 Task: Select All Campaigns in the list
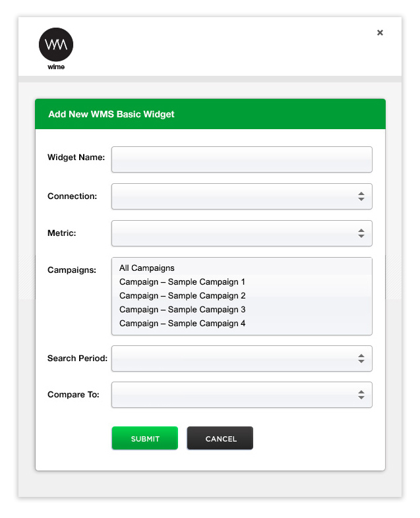point(147,268)
